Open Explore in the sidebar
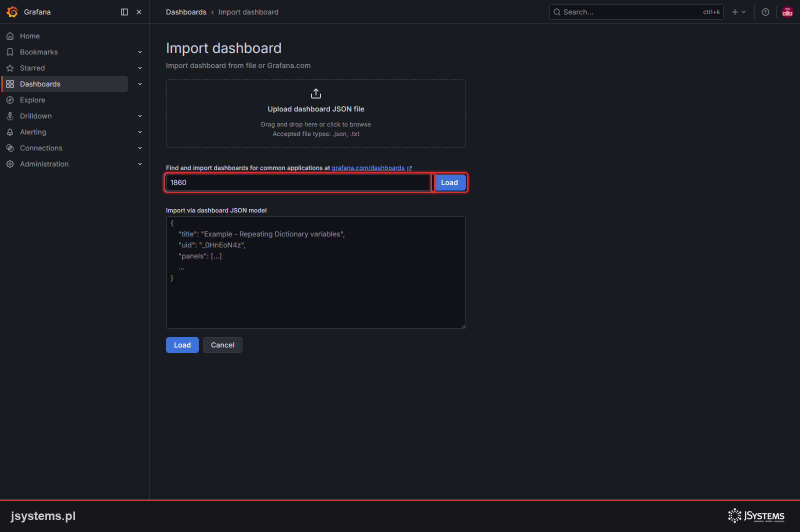Screen dimensions: 800x532 coord(32,100)
